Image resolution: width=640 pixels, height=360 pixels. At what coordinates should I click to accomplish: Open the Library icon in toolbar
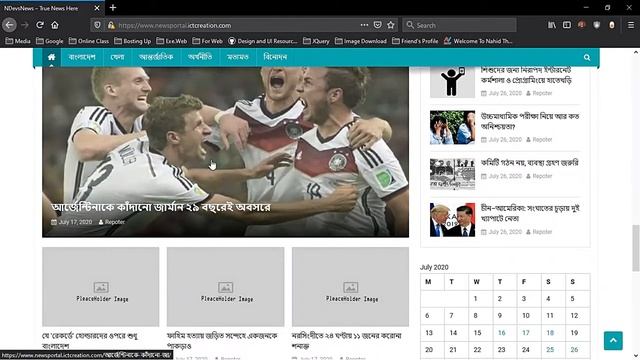552,25
